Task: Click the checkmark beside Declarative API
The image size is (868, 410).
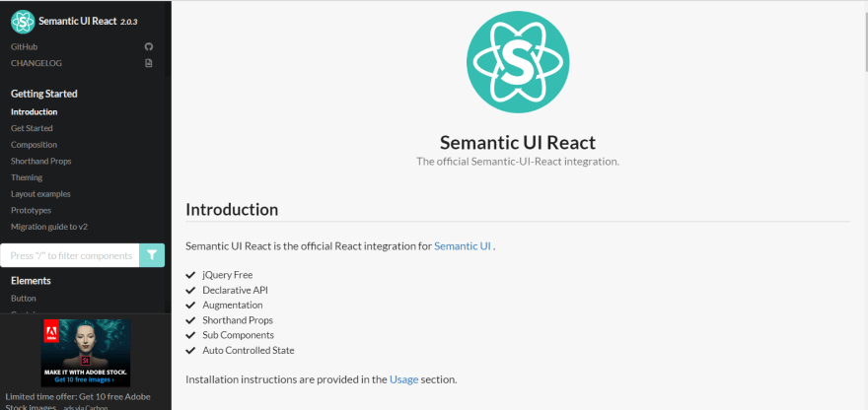Action: tap(191, 290)
